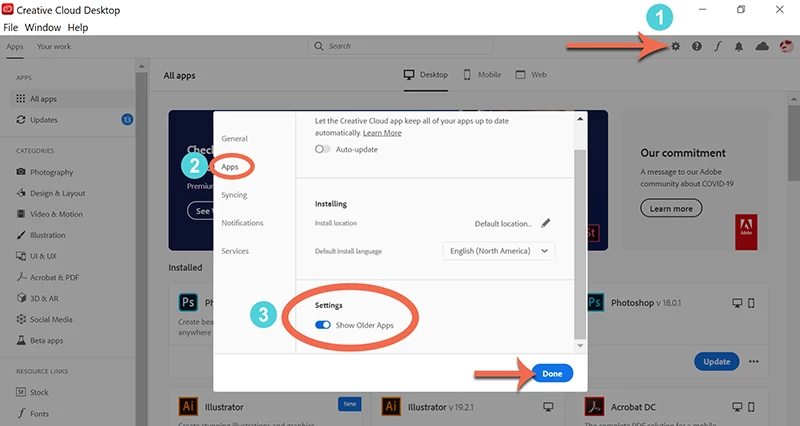The width and height of the screenshot is (800, 426).
Task: Click the Done button
Action: 552,373
